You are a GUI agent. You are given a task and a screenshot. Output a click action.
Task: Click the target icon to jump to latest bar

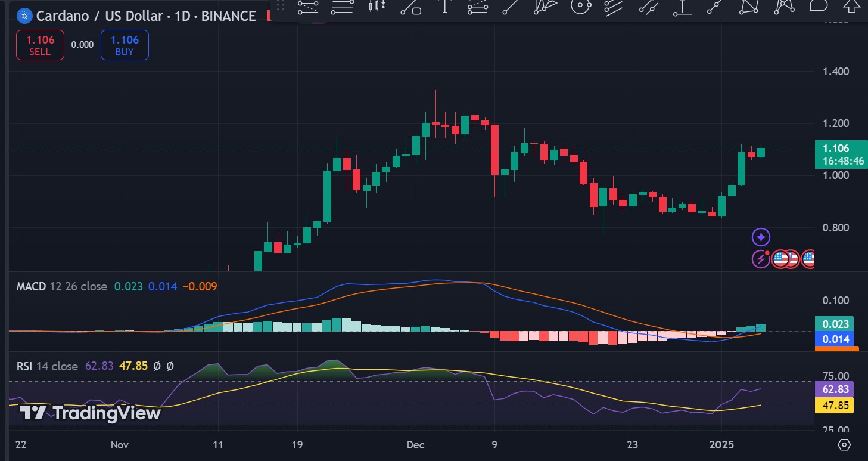coord(843,444)
